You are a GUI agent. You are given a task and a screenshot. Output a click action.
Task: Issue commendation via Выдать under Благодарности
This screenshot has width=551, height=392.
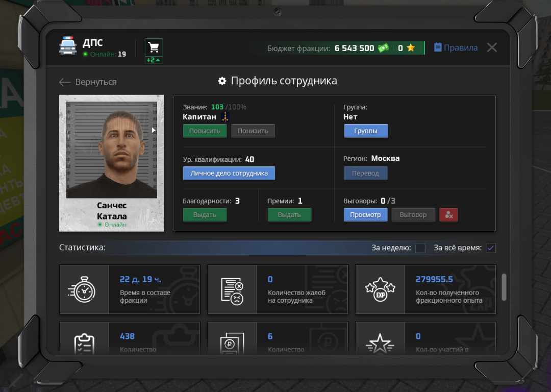[x=205, y=214]
